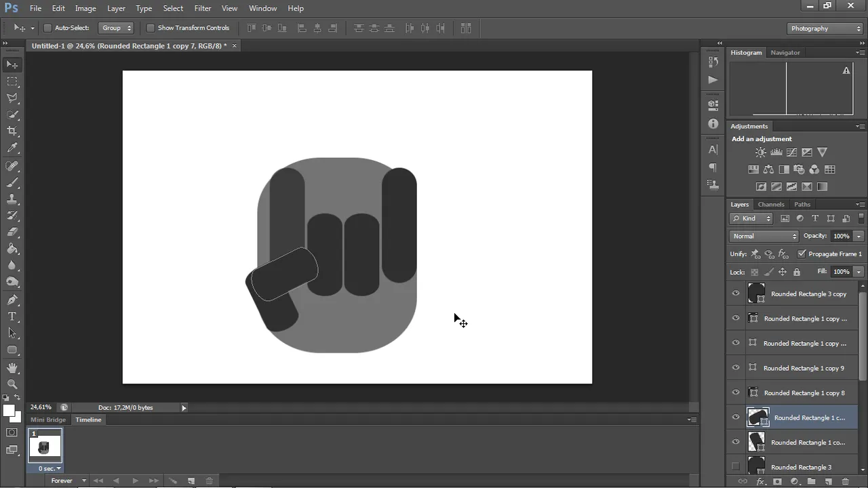This screenshot has width=868, height=488.
Task: Enable Show Transform Controls checkbox
Action: (151, 28)
